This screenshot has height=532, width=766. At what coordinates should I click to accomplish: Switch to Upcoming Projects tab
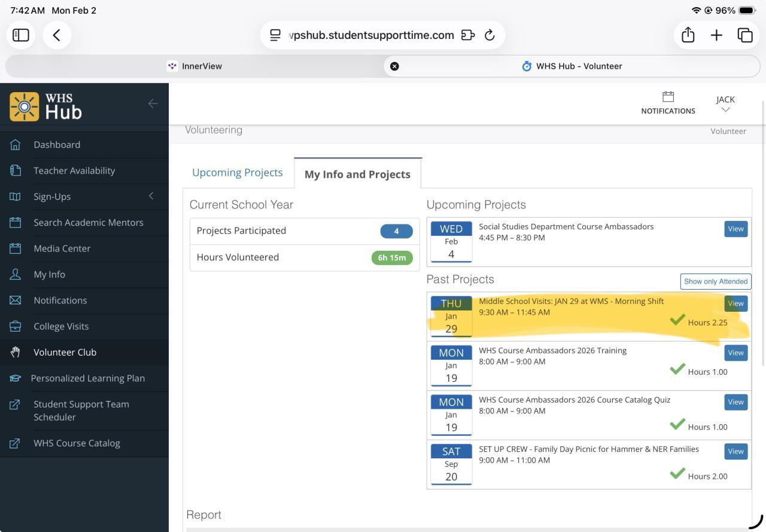pyautogui.click(x=237, y=173)
